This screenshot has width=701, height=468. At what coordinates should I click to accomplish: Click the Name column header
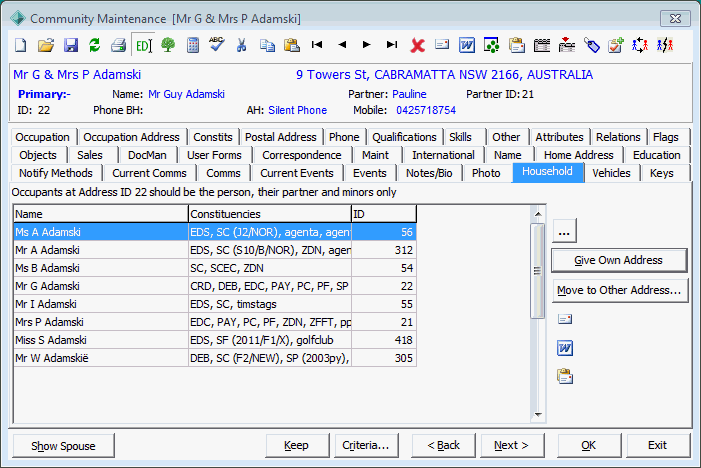pyautogui.click(x=101, y=214)
